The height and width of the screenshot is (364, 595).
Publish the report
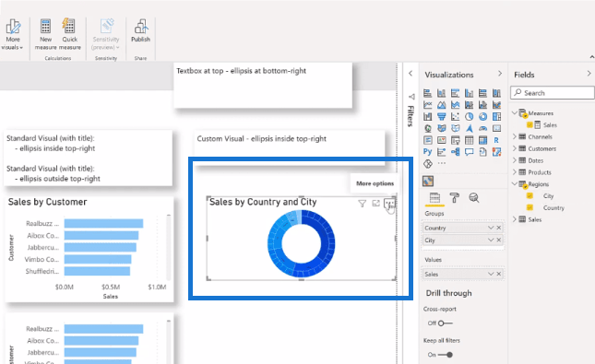[x=140, y=31]
